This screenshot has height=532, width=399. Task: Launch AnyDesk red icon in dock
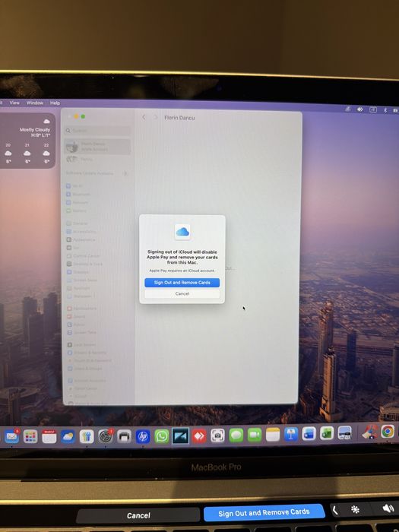[199, 436]
